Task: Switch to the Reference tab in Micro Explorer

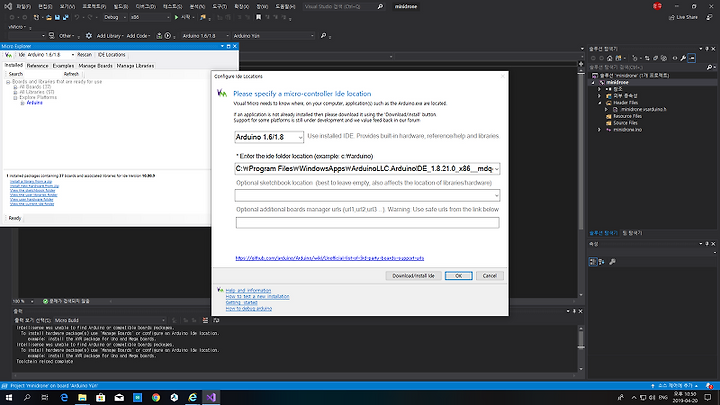Action: 37,66
